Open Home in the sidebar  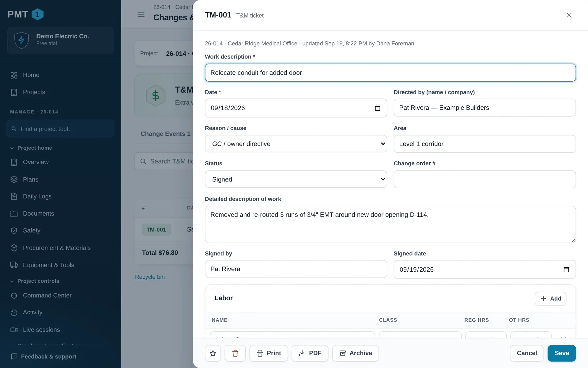(31, 75)
